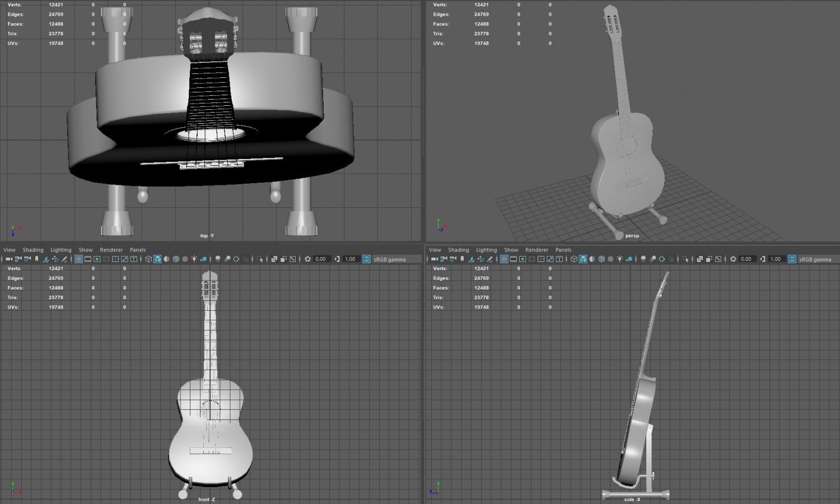Open the 2D Pan/Zoom tool icon
The height and width of the screenshot is (504, 840).
pyautogui.click(x=55, y=259)
